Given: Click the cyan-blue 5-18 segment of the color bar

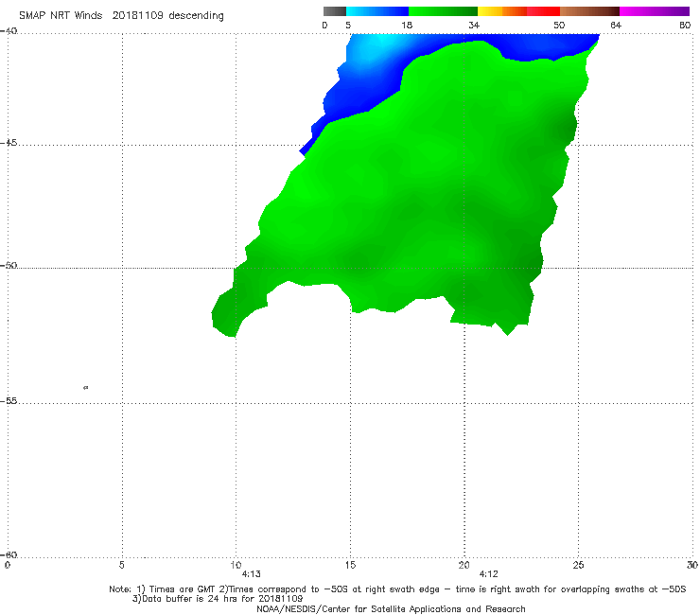Looking at the screenshot, I should (x=377, y=11).
